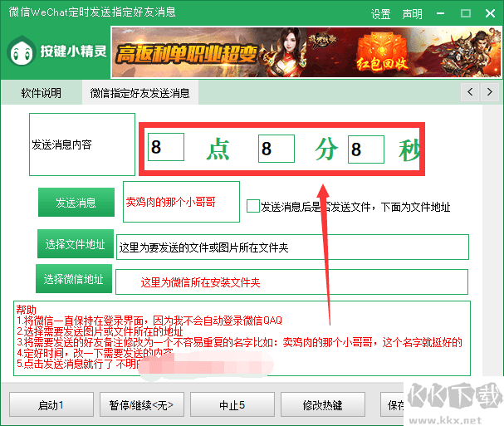Edit the hour field before 点
Screen dimensions: 504x426
tap(166, 147)
